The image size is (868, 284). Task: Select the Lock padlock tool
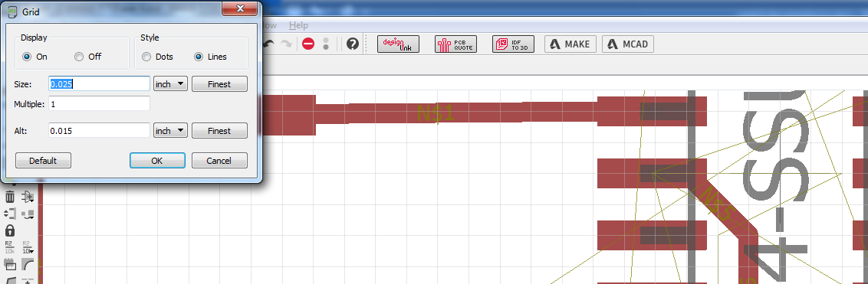(x=9, y=230)
